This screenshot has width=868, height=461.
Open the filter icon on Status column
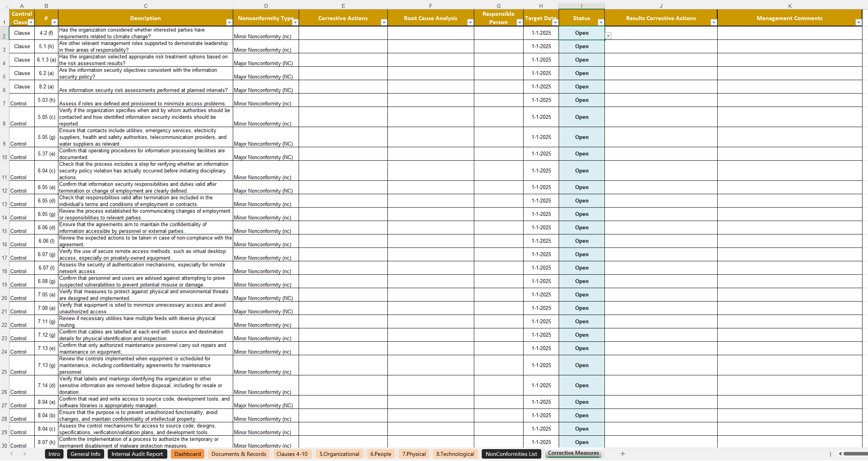[x=600, y=22]
